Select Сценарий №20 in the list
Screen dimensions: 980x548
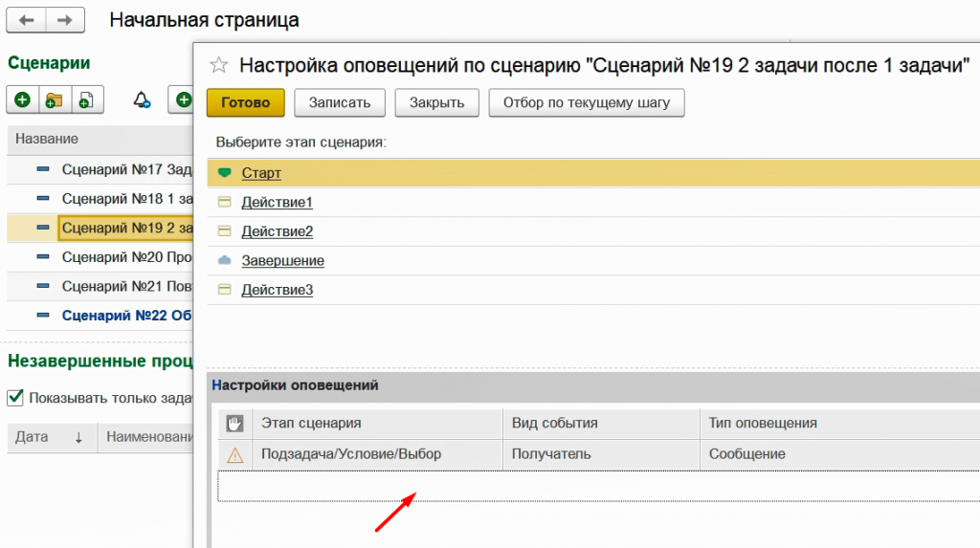127,257
